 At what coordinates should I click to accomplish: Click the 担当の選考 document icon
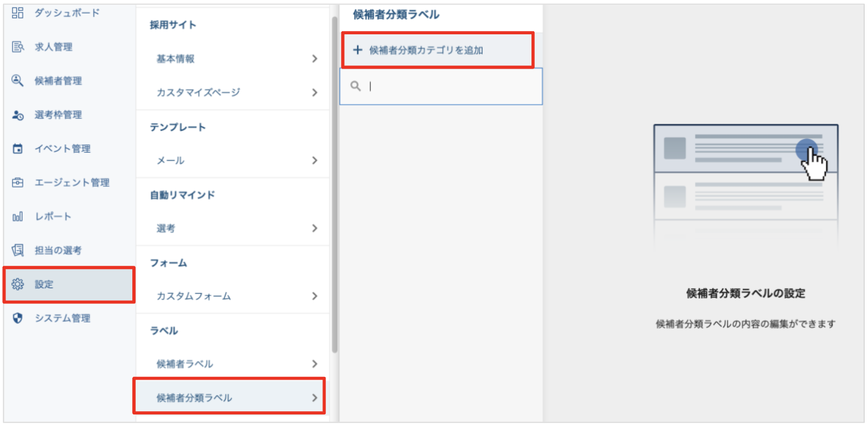tap(17, 251)
